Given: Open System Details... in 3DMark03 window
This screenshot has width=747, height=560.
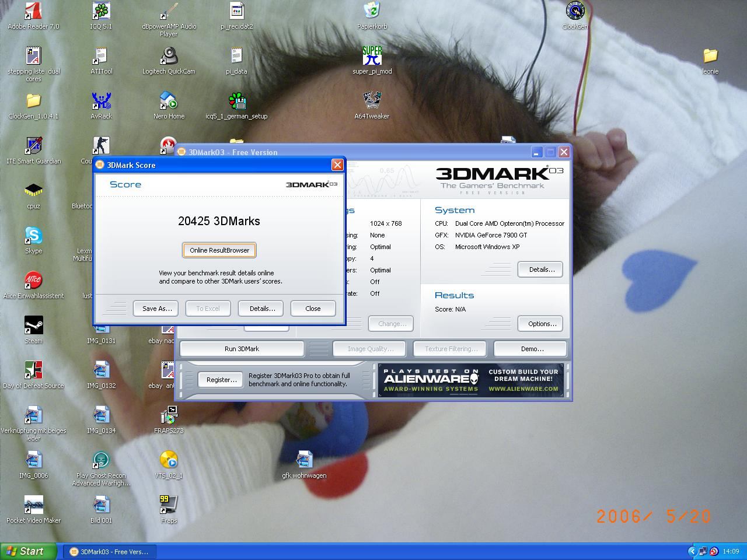Looking at the screenshot, I should coord(541,269).
